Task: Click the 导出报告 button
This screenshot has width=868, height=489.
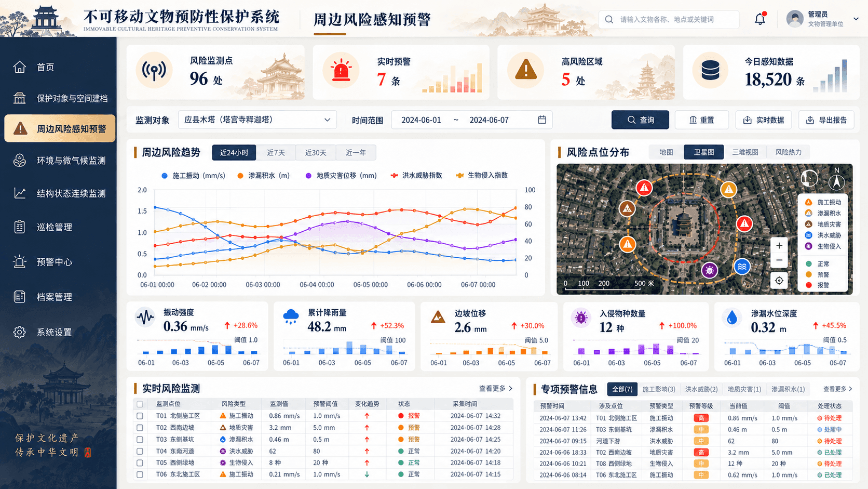Action: coord(826,120)
